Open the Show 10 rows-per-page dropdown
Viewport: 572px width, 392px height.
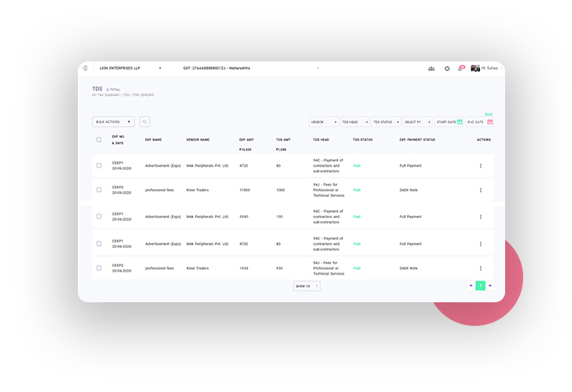pos(306,286)
